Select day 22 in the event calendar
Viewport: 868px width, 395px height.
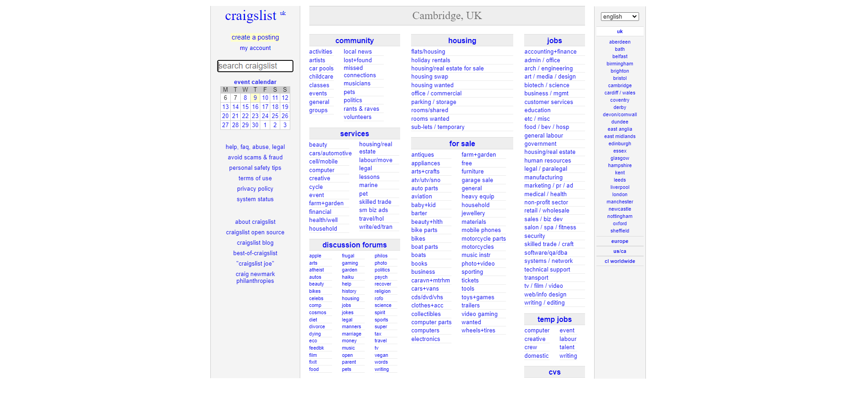pyautogui.click(x=245, y=116)
